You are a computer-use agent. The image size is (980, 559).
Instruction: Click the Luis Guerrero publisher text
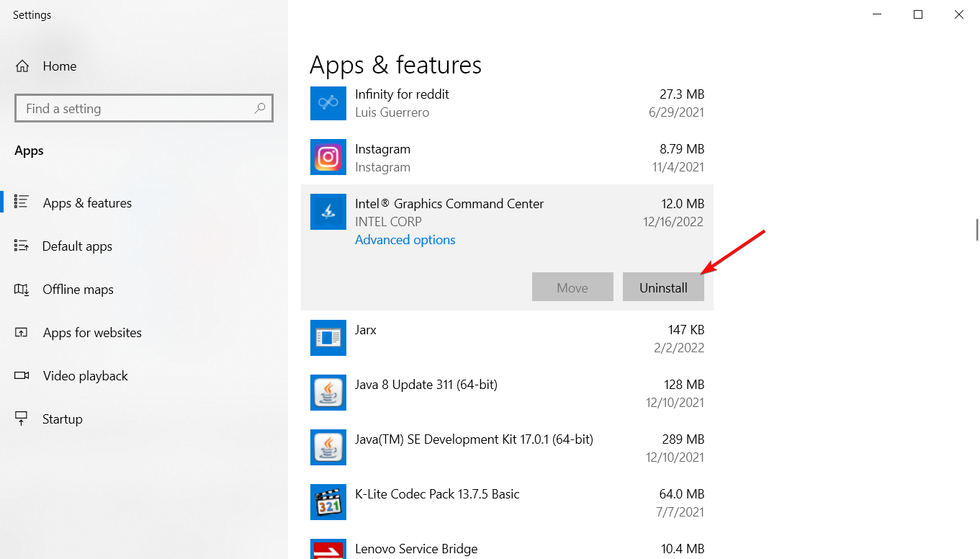[392, 112]
